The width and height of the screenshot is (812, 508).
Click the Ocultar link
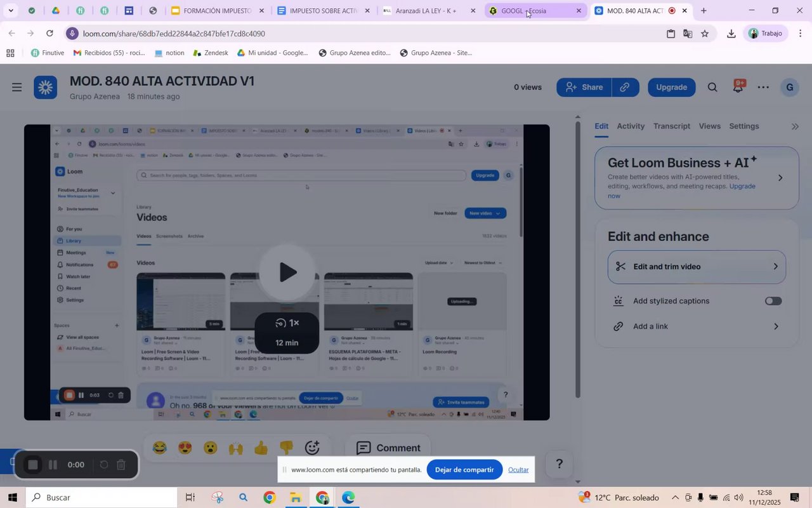(518, 470)
